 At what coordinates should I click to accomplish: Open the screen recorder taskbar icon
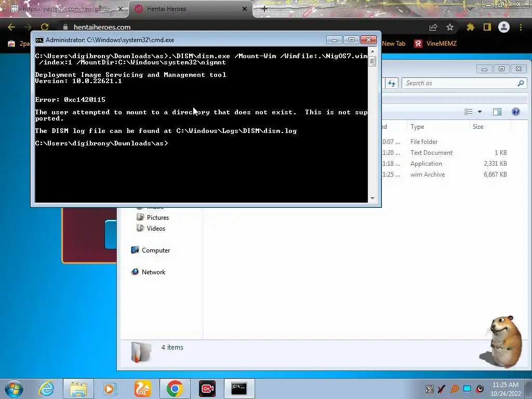pos(207,389)
